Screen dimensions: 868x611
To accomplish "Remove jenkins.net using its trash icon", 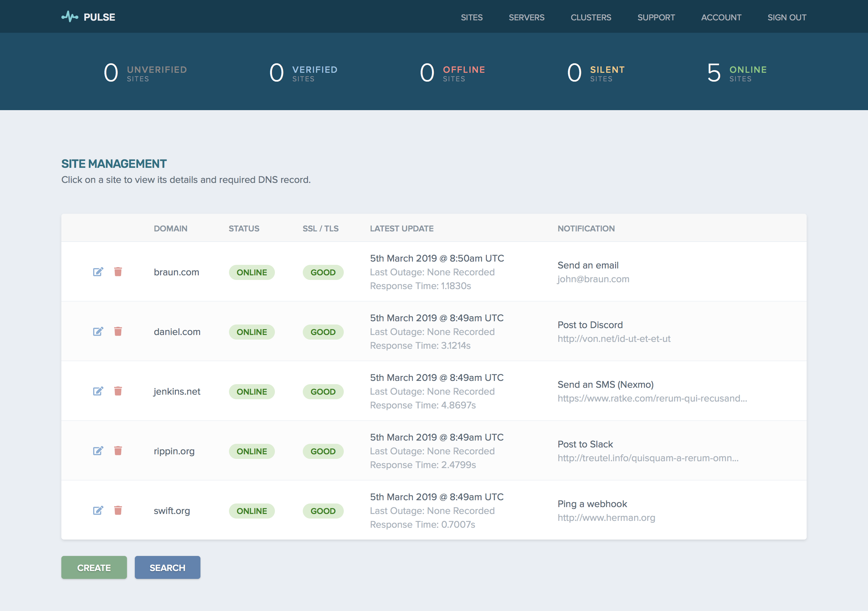I will pos(118,391).
